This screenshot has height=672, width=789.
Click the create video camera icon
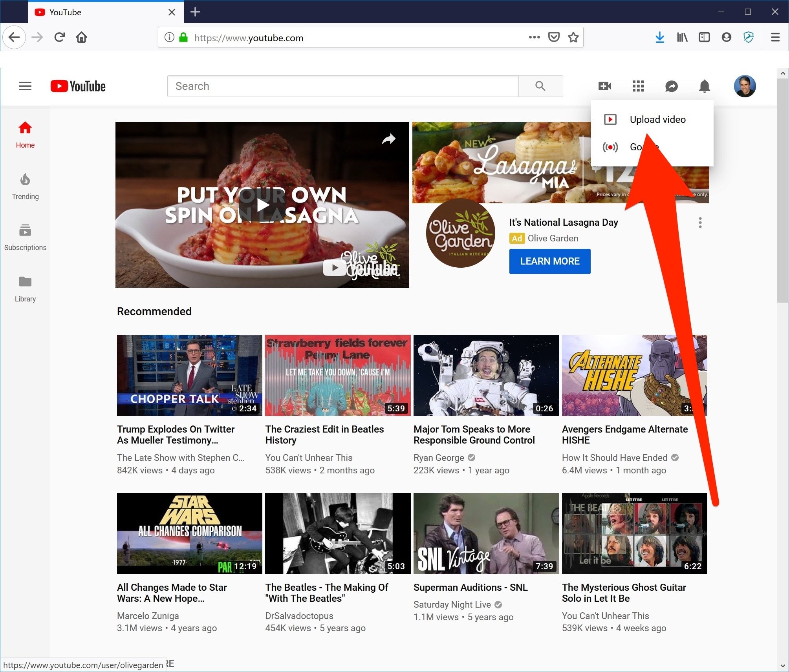click(x=604, y=86)
